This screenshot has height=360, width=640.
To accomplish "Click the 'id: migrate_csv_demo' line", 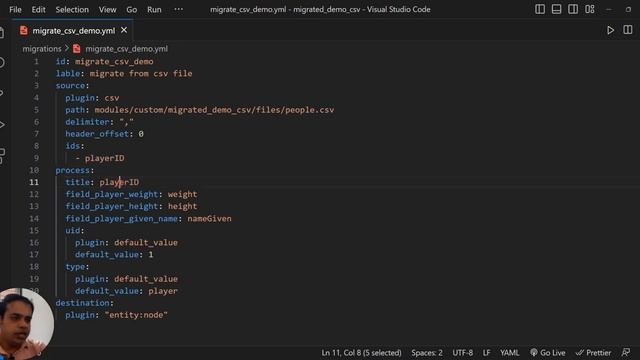I will click(104, 61).
